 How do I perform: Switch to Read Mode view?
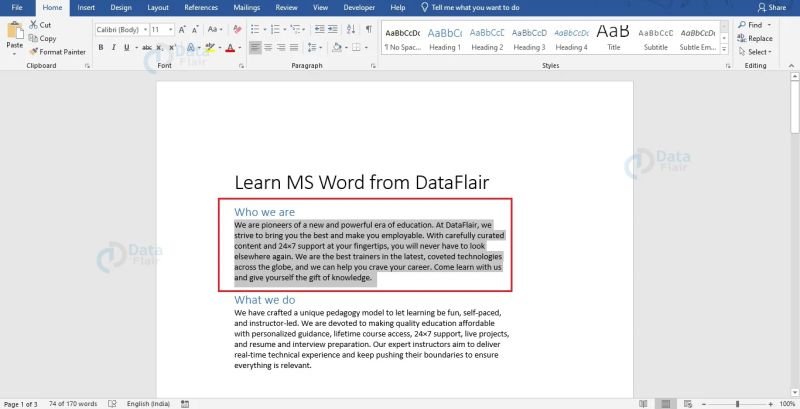[x=643, y=404]
